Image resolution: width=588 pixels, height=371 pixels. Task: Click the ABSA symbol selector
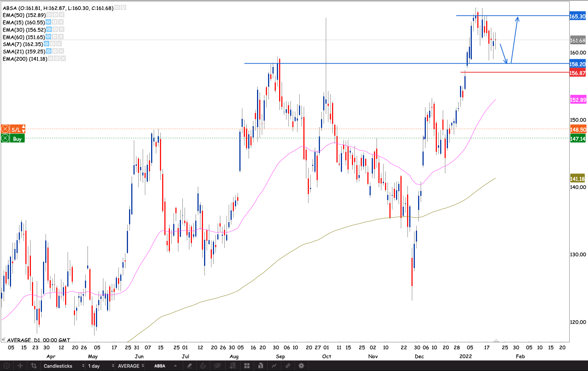[160, 366]
